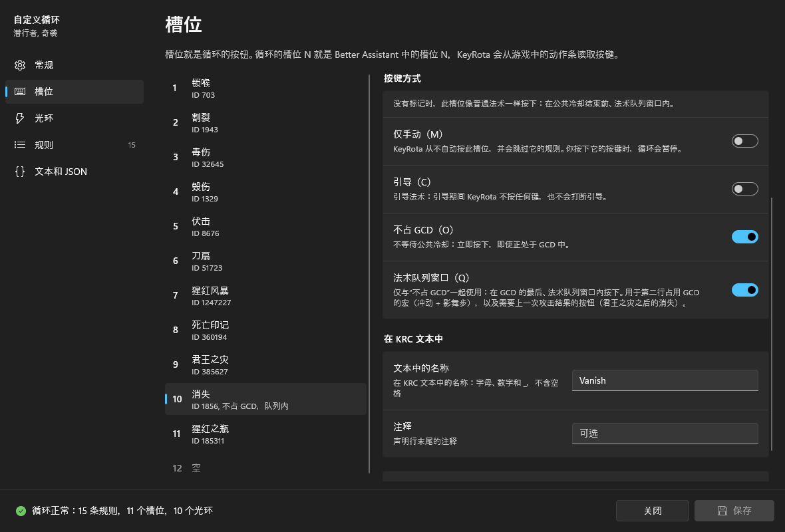Click the 在 KRC 文本中 heading

tap(413, 339)
